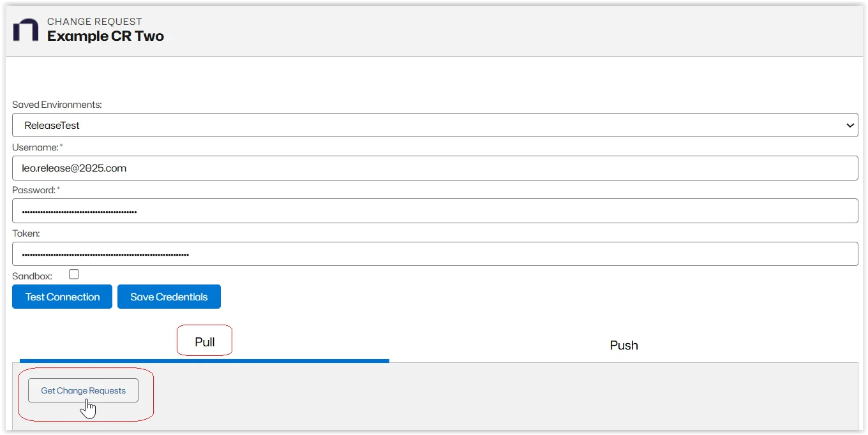
Task: Click the Get Change Requests button
Action: click(83, 390)
